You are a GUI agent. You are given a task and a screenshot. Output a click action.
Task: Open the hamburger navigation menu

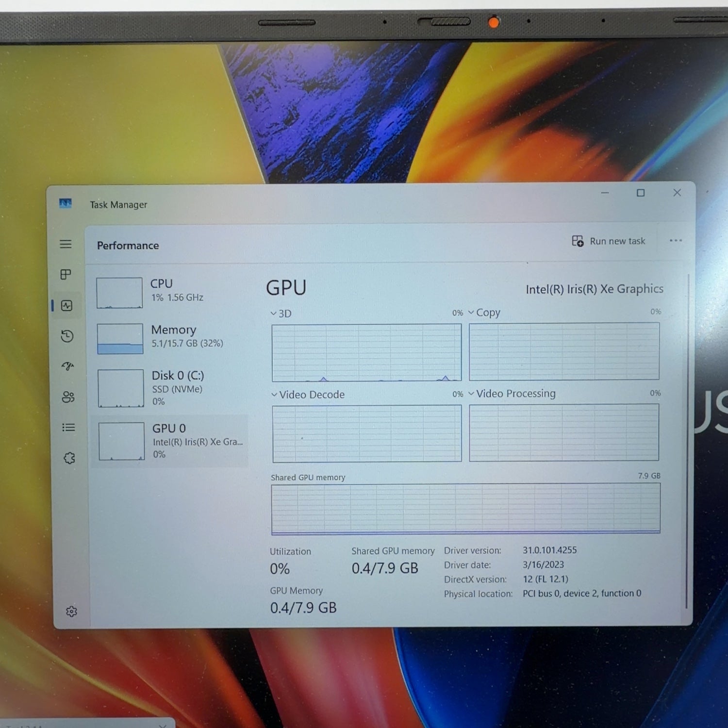click(x=66, y=244)
